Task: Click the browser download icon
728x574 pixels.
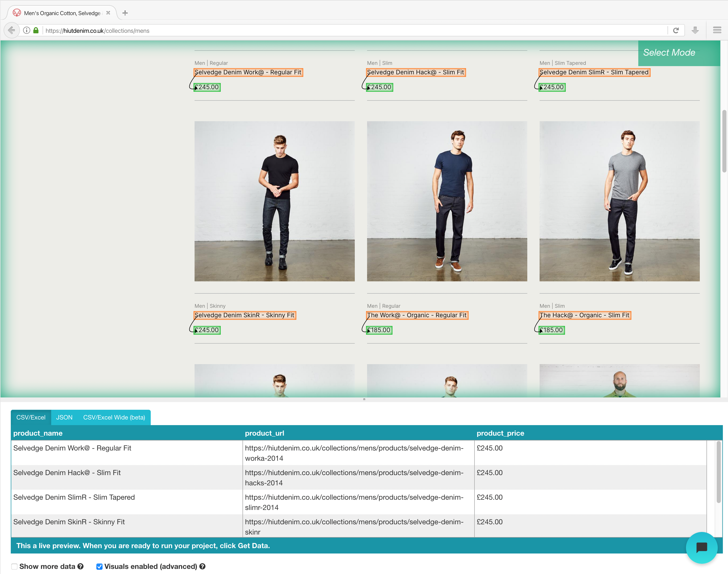Action: click(x=696, y=31)
